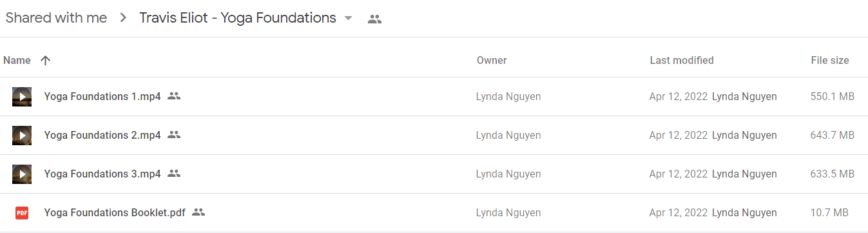The width and height of the screenshot is (868, 233).
Task: Sort by the File size column header
Action: tap(830, 61)
